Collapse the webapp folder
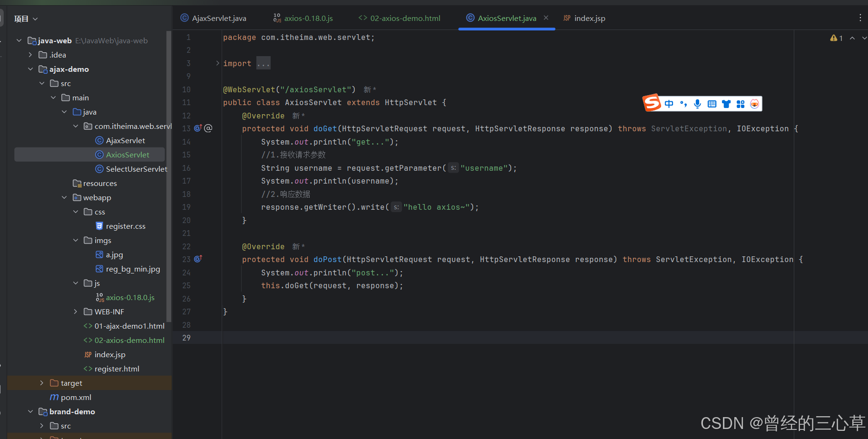This screenshot has height=439, width=868. point(64,197)
